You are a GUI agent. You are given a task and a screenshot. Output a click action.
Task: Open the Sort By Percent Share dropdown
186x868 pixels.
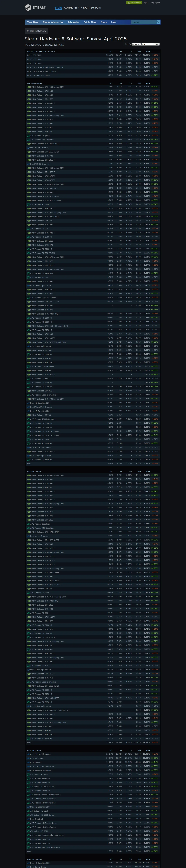[x=143, y=44]
